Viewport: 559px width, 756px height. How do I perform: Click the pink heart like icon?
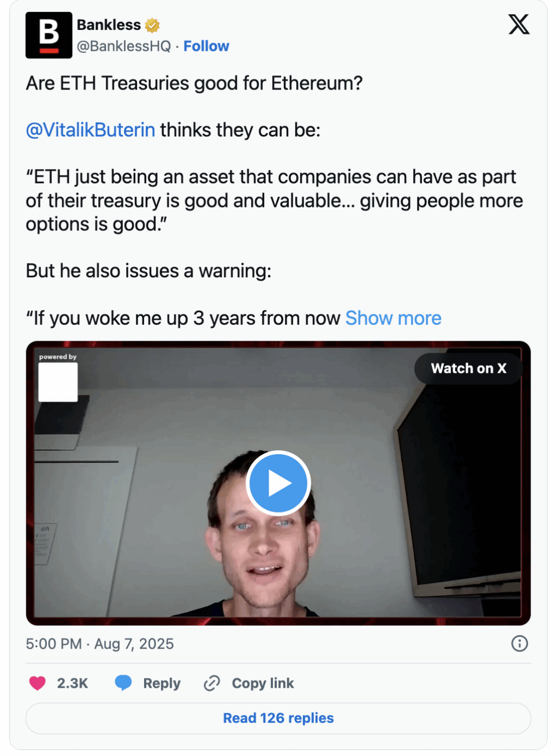click(38, 683)
